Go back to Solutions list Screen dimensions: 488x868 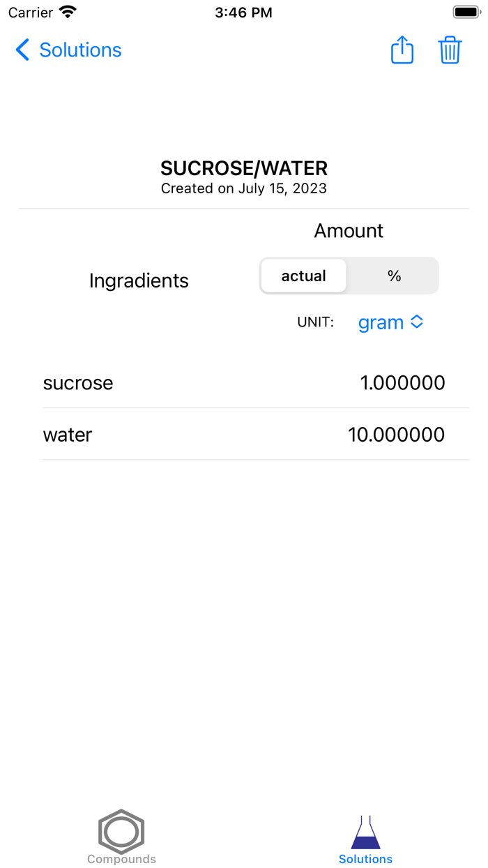click(67, 50)
